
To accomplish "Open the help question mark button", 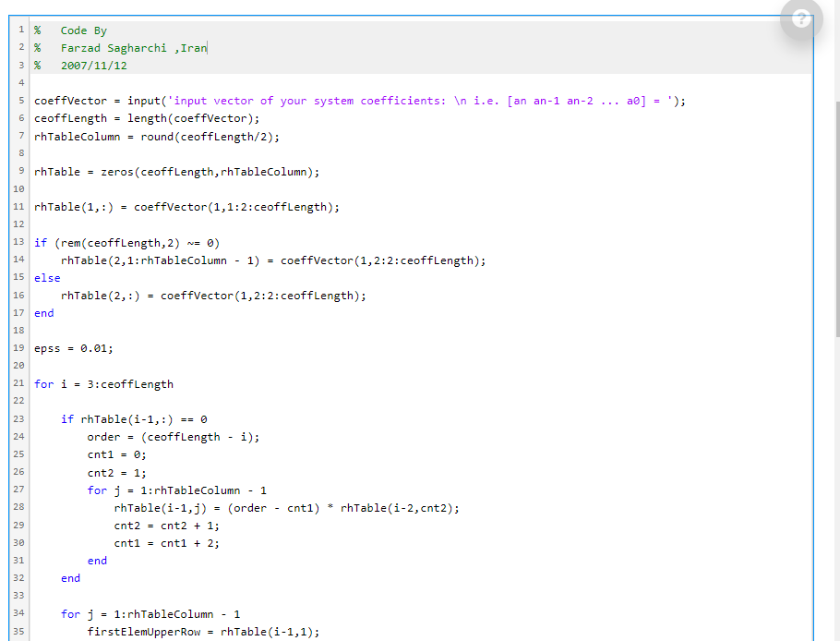I will 801,18.
